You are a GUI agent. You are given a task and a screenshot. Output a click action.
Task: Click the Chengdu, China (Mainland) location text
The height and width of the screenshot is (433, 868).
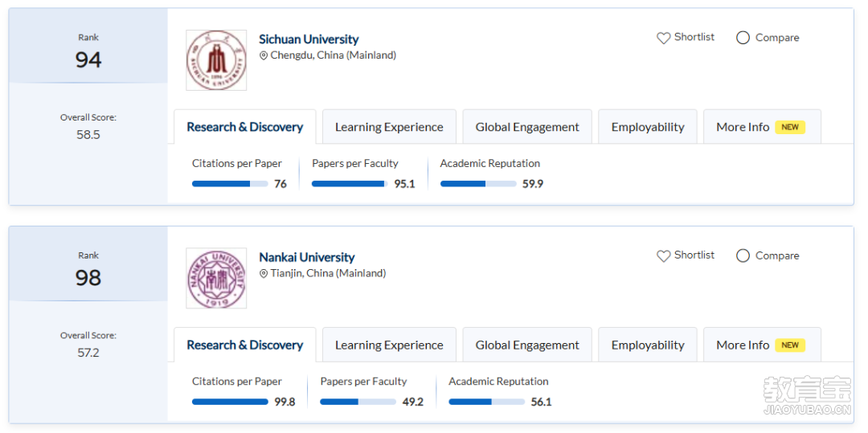click(334, 55)
